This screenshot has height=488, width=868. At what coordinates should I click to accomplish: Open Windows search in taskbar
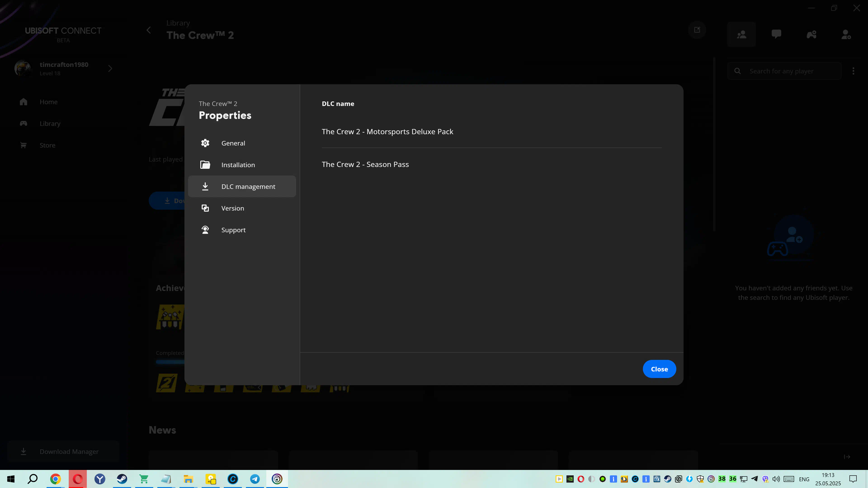coord(33,479)
